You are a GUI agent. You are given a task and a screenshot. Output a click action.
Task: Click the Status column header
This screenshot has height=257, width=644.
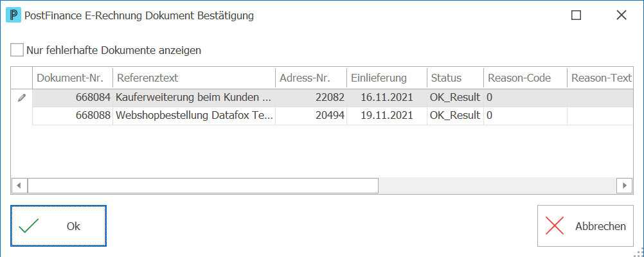[455, 78]
